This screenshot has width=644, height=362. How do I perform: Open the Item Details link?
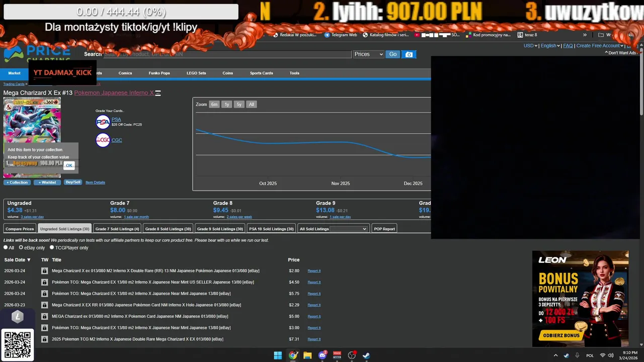tap(95, 183)
